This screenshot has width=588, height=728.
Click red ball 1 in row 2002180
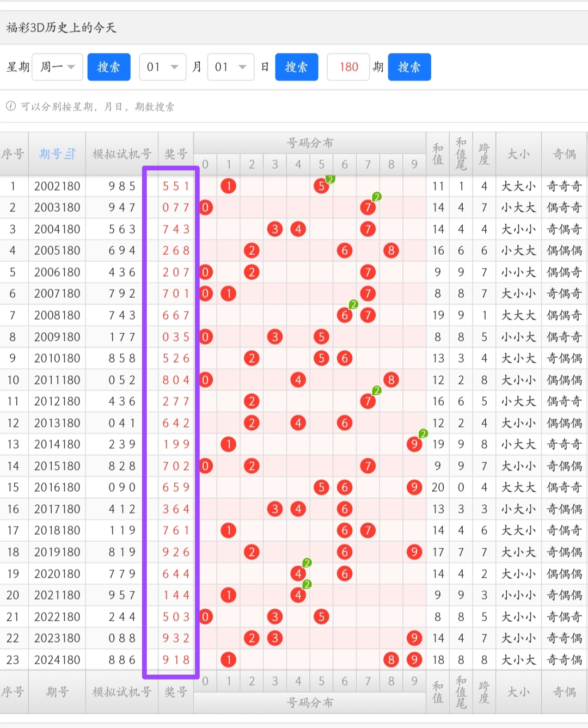pos(229,186)
